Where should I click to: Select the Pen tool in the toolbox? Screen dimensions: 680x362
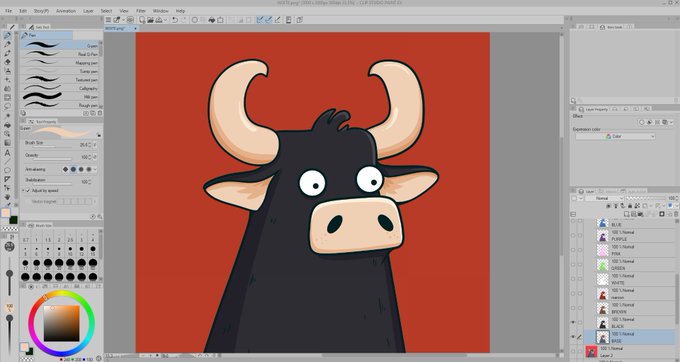tap(7, 36)
